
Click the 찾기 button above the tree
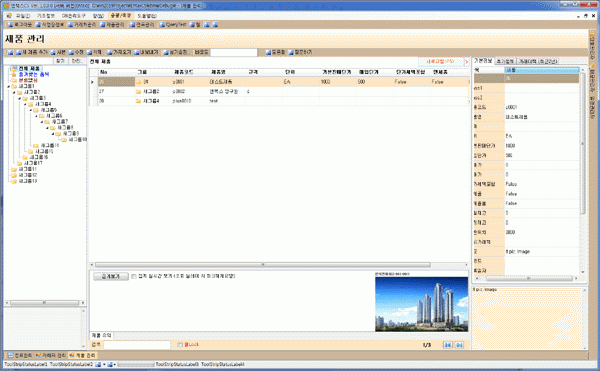pos(60,61)
